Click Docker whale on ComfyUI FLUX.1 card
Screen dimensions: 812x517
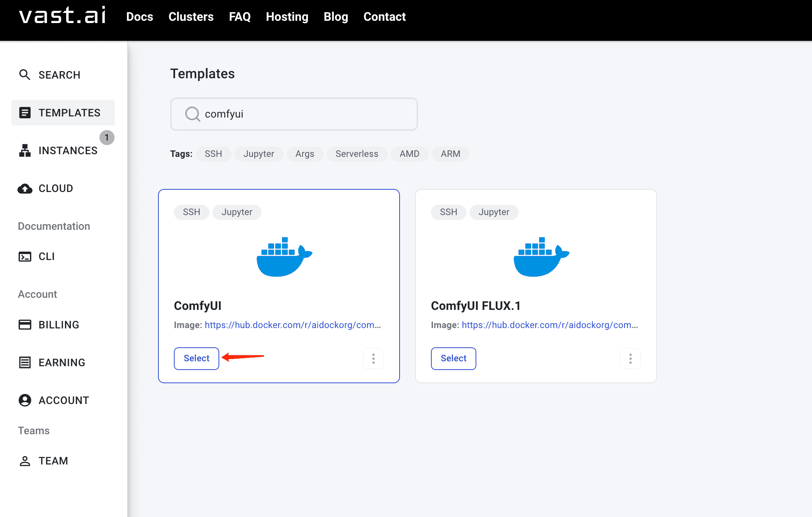541,257
